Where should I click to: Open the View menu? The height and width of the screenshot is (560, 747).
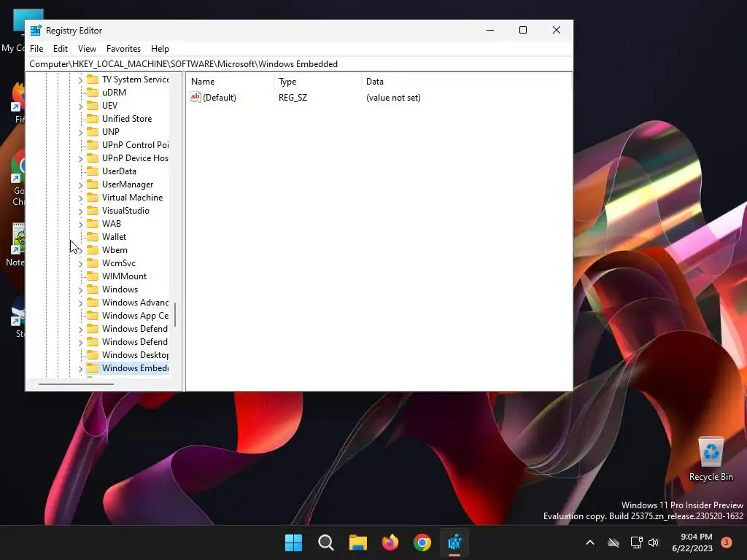[x=87, y=49]
